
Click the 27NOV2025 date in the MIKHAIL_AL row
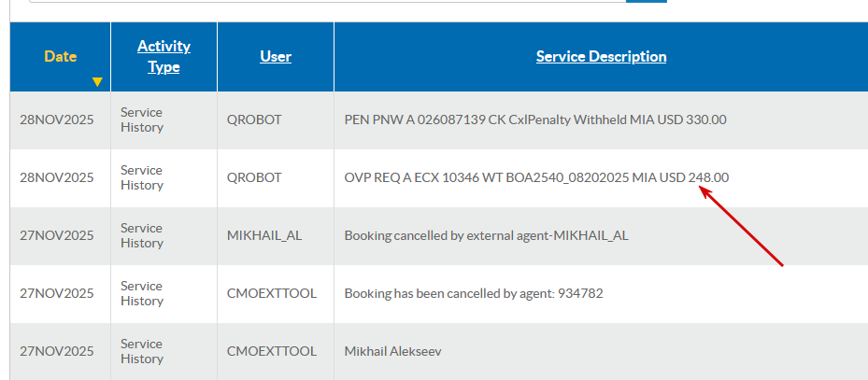point(57,235)
